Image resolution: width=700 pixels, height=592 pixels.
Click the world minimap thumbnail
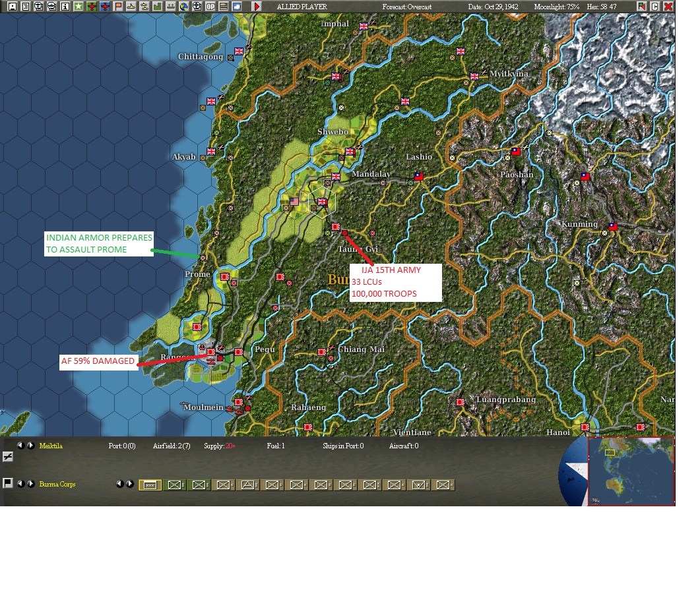tap(631, 471)
